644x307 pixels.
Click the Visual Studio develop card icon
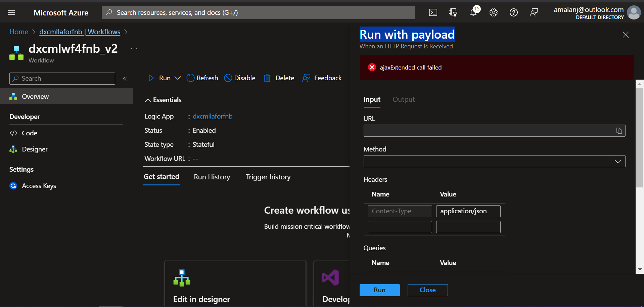[x=331, y=277]
